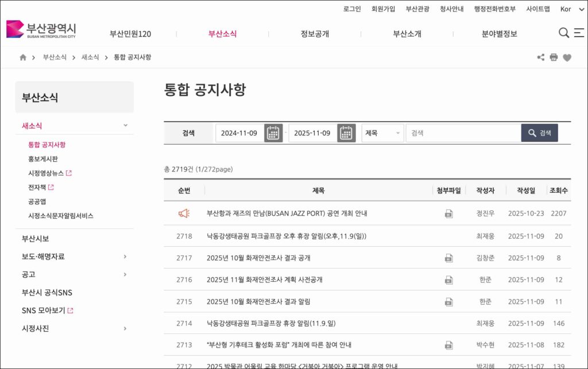Download attachment for BUSAN JAZZ PORT notice
588x369 pixels.
[448, 213]
